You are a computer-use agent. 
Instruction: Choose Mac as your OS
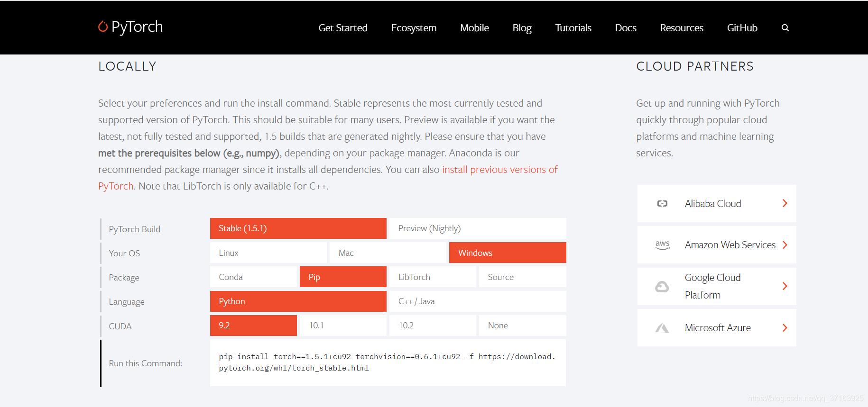coord(388,253)
